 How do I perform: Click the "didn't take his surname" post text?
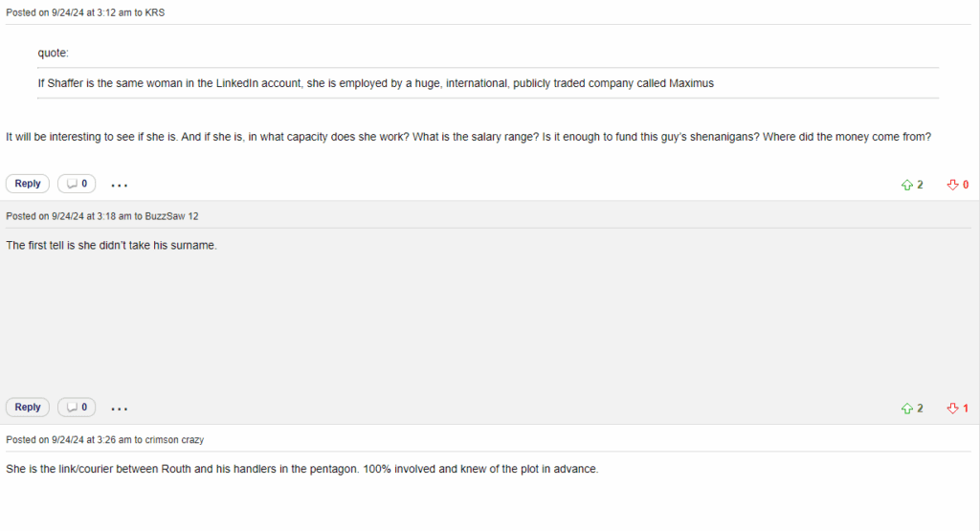pyautogui.click(x=111, y=246)
